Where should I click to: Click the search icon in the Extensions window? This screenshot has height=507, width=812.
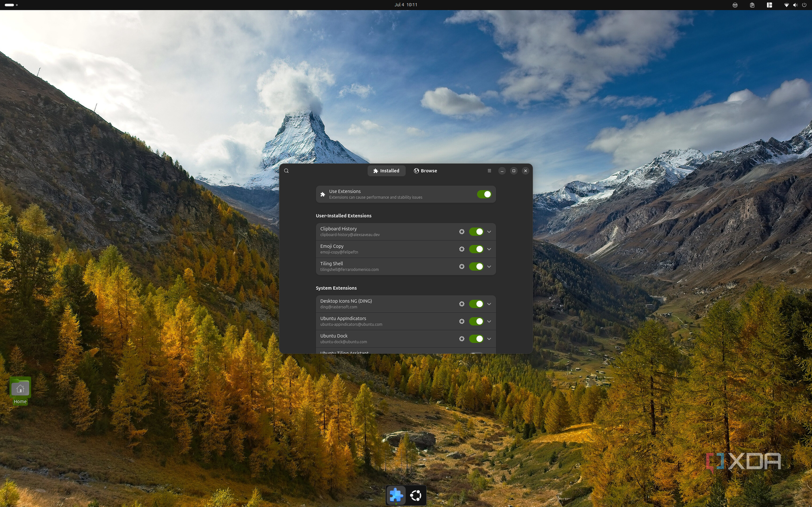(x=286, y=171)
